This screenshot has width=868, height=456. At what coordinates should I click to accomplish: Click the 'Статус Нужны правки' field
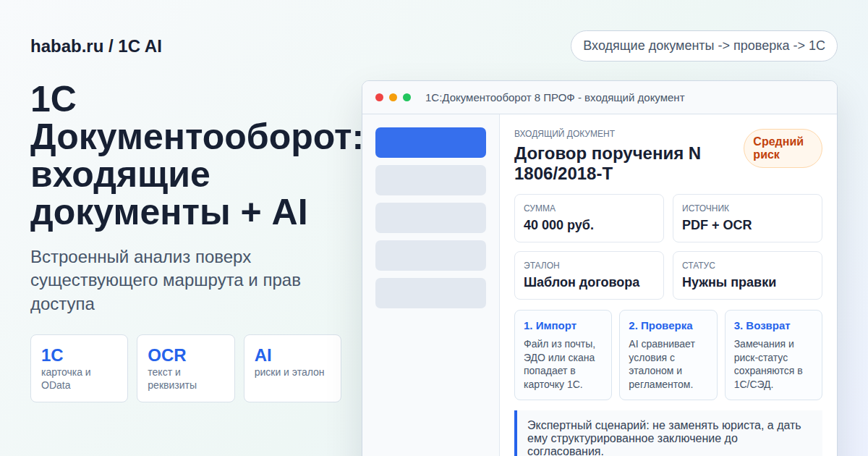pyautogui.click(x=747, y=275)
